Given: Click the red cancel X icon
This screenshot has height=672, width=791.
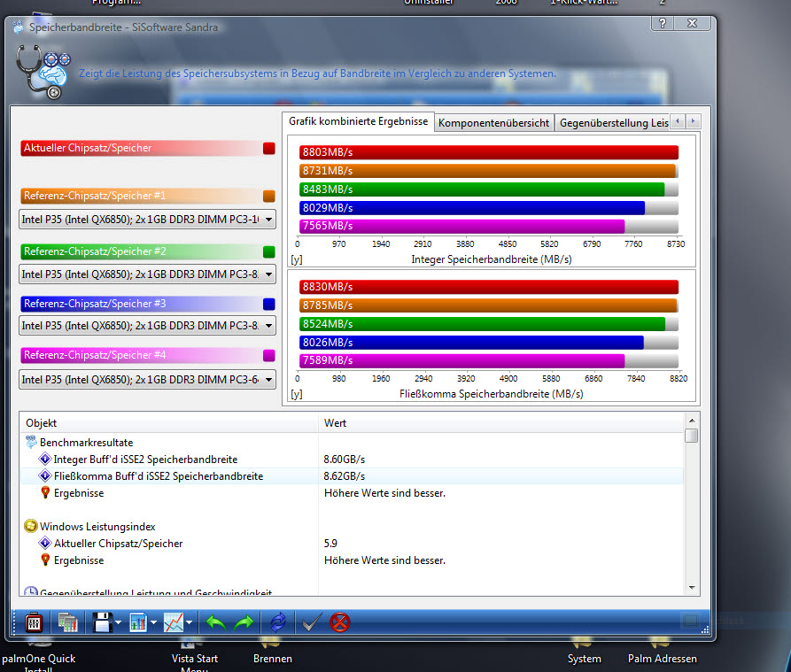Looking at the screenshot, I should [x=340, y=622].
